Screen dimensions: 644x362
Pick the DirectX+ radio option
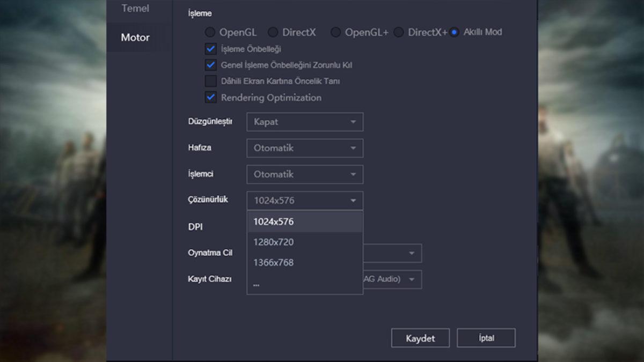[399, 32]
